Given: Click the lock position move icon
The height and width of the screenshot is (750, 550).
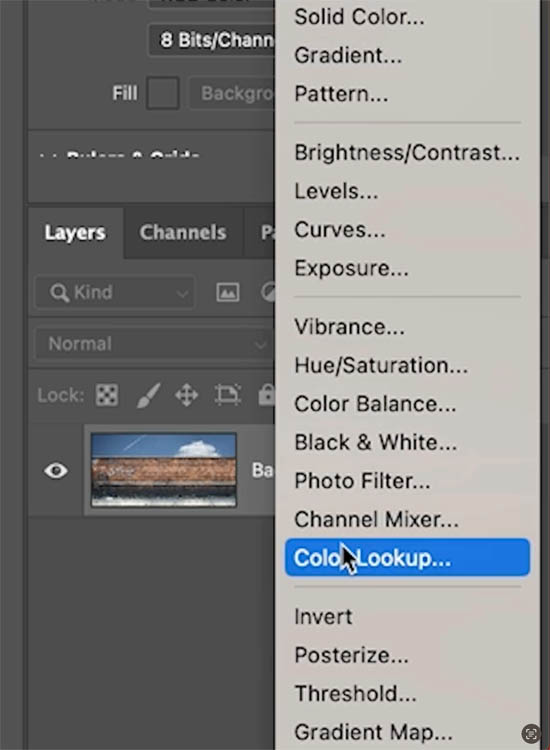Looking at the screenshot, I should [187, 396].
